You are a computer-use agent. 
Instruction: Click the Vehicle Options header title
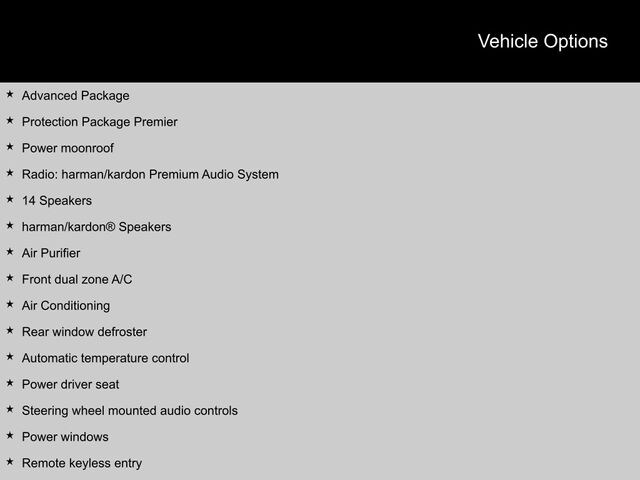[542, 41]
